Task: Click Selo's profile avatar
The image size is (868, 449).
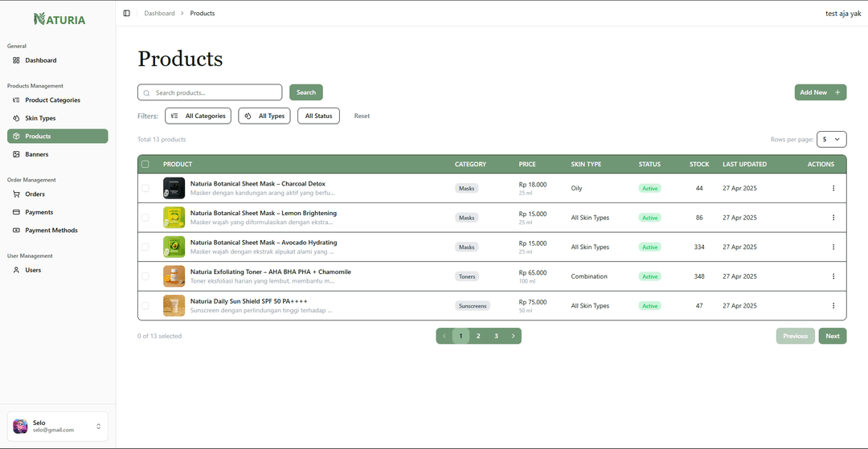Action: (20, 426)
